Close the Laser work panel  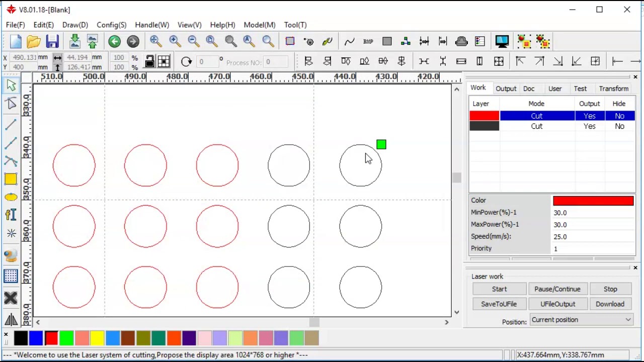pos(635,267)
